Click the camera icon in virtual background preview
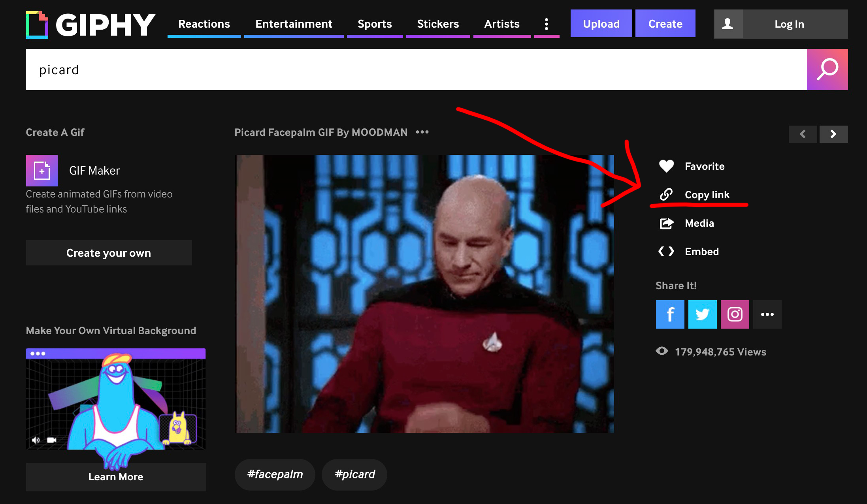Screen dimensions: 867x504 52,440
